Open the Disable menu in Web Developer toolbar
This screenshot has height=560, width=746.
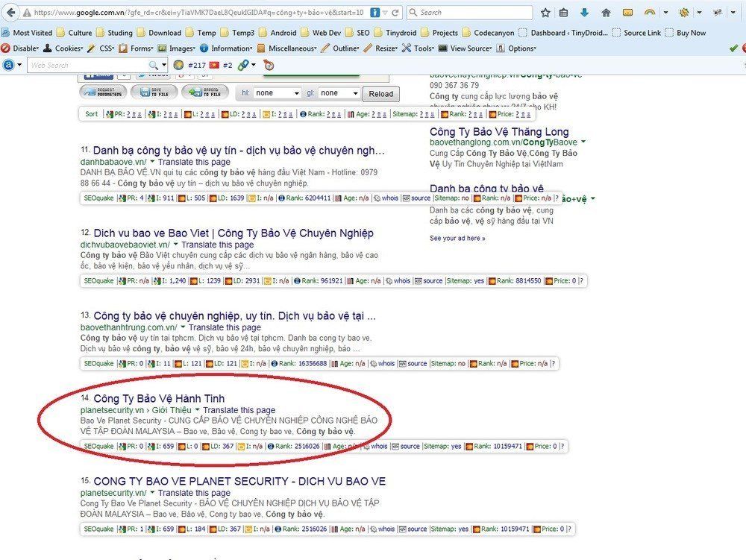point(20,48)
